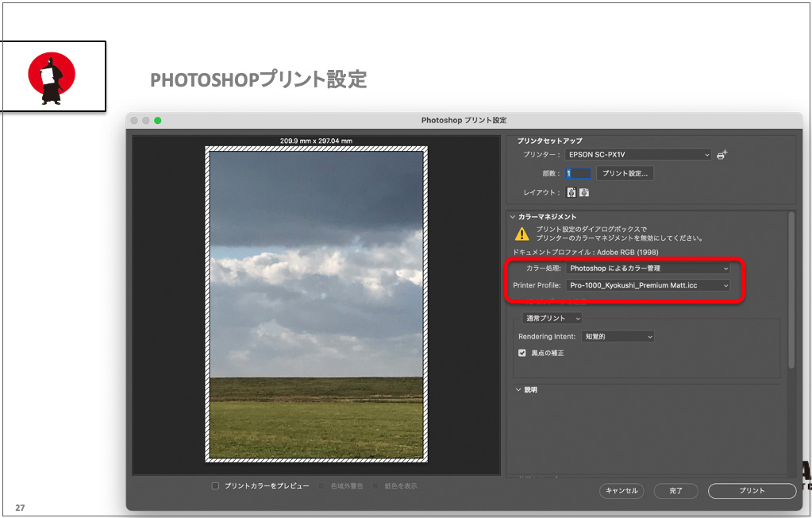Viewport: 812px width, 518px height.
Task: Click the キャンセル button
Action: (622, 490)
